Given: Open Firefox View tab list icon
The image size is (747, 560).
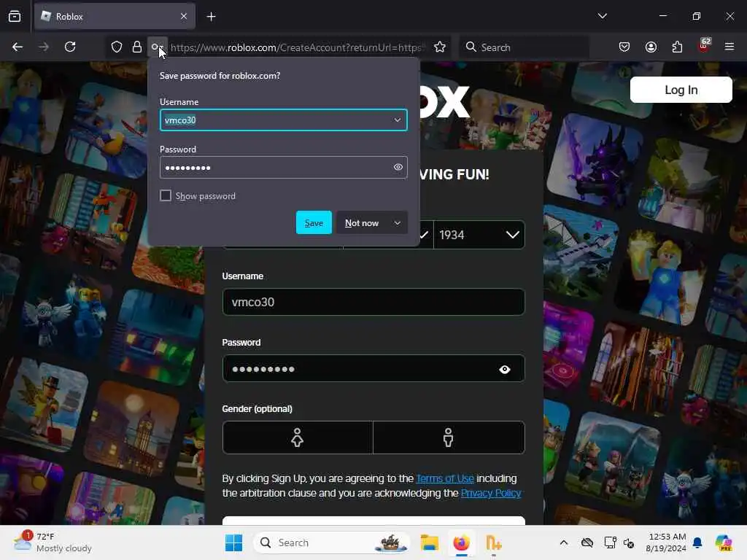Looking at the screenshot, I should 15,17.
